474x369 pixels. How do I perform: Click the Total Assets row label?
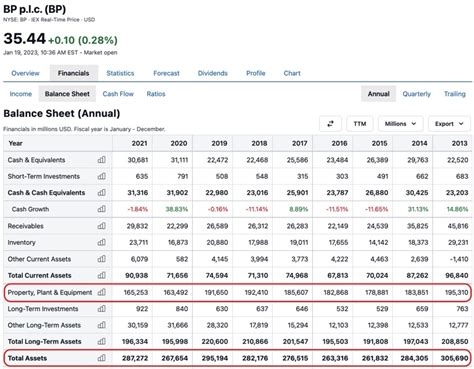click(x=27, y=358)
